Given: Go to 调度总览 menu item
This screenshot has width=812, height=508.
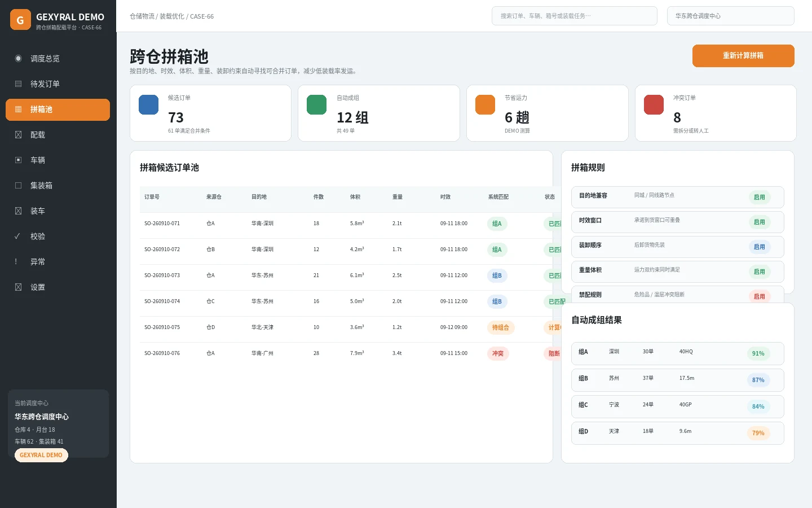Looking at the screenshot, I should coord(58,59).
